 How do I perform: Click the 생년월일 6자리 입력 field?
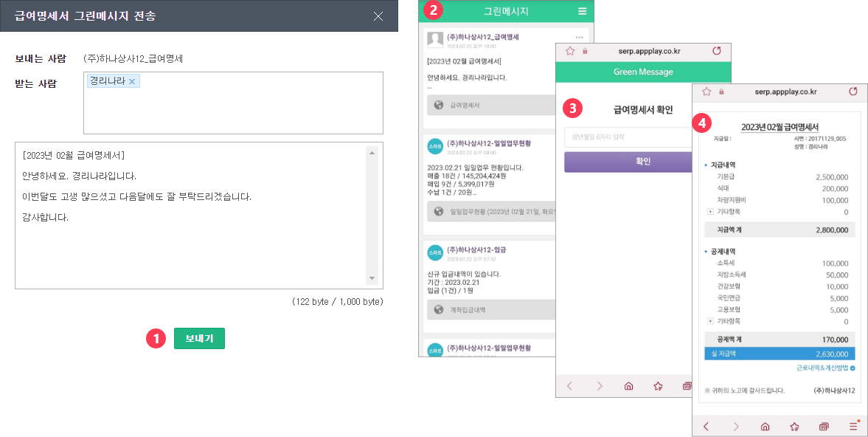[x=628, y=137]
